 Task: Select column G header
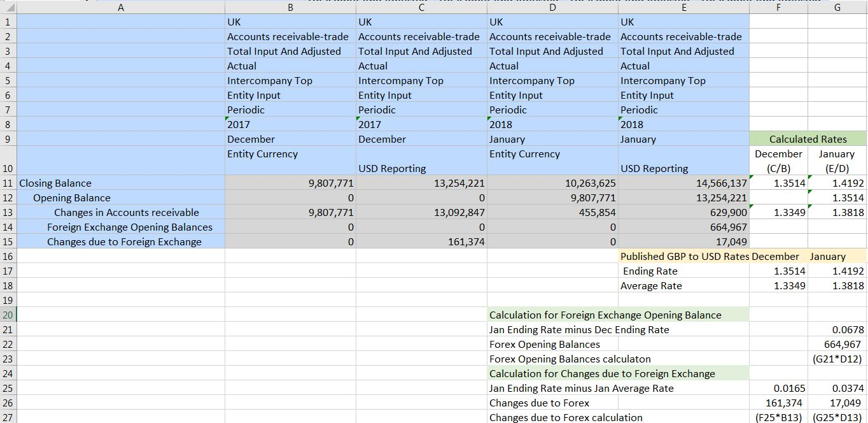(837, 7)
